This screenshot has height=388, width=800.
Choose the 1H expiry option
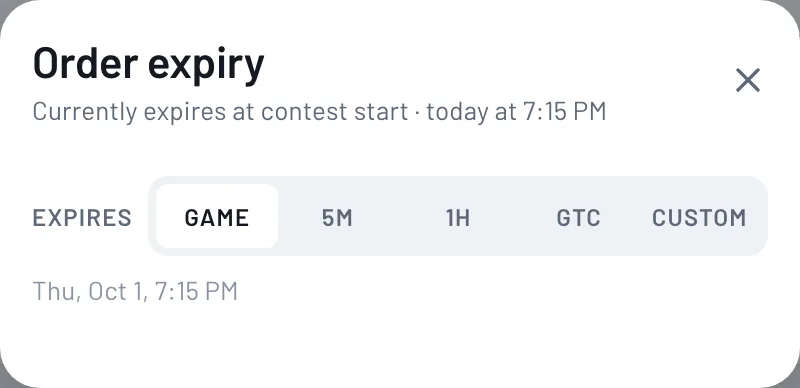point(458,216)
